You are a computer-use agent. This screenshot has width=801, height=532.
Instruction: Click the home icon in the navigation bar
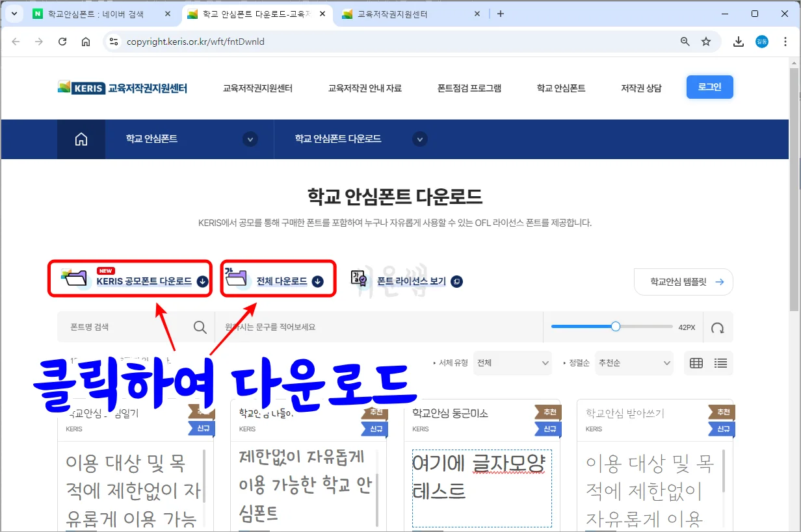click(x=81, y=138)
